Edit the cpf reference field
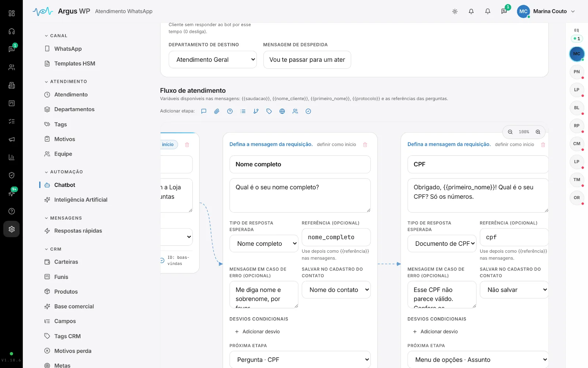The image size is (588, 368). (x=514, y=237)
